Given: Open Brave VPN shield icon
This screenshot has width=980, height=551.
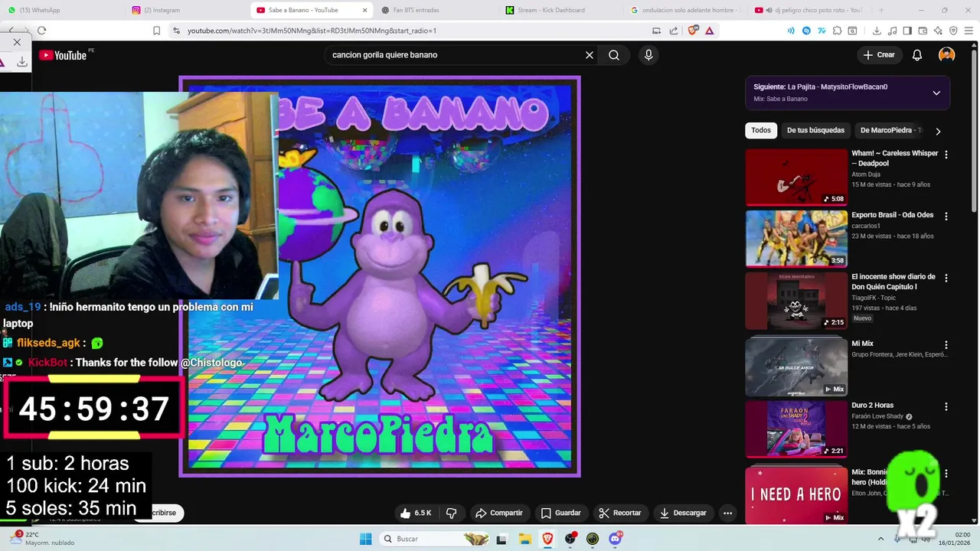Looking at the screenshot, I should tap(953, 31).
